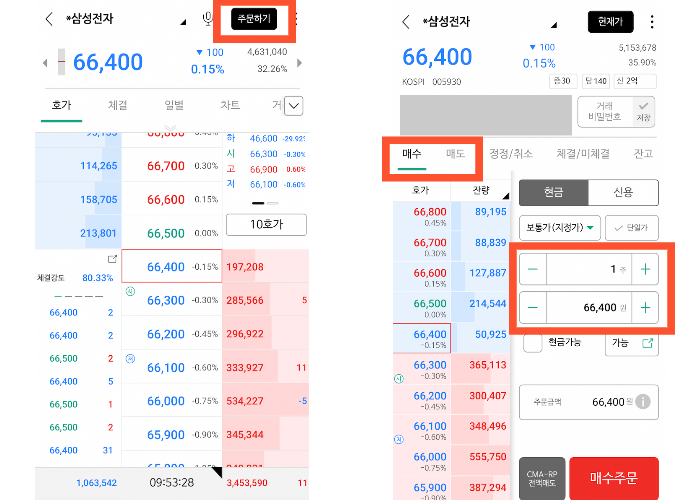Switch to the 호가 tab
This screenshot has height=500, width=700.
coord(62,105)
